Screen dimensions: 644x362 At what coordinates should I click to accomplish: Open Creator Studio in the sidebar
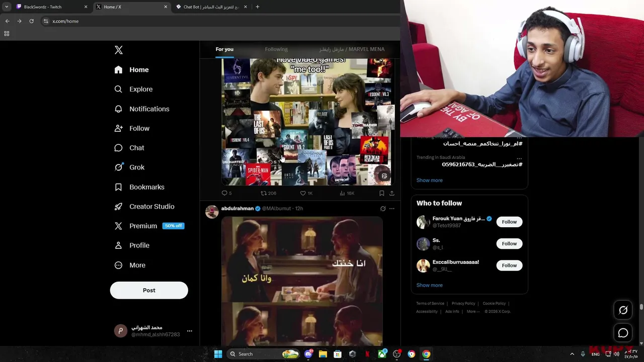coord(144,207)
